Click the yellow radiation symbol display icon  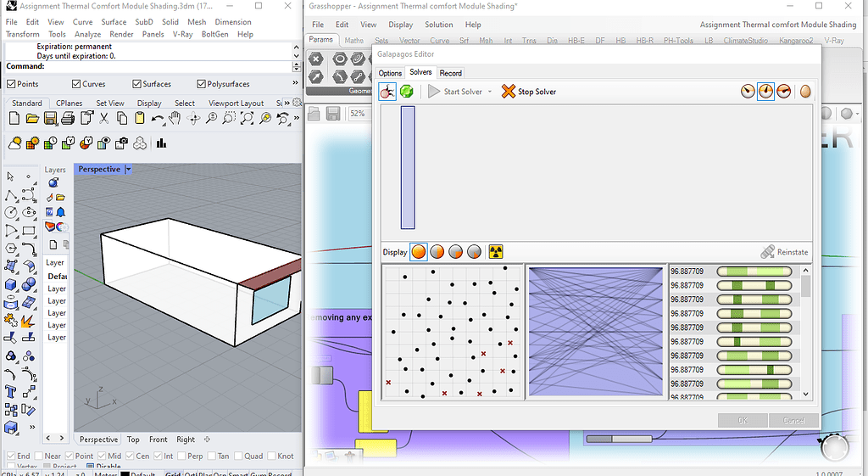[496, 252]
